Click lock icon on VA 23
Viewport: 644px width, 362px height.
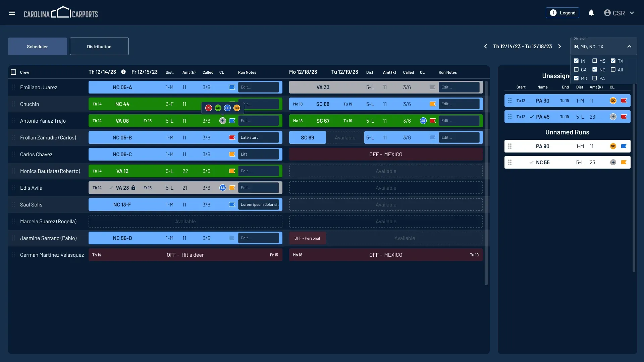point(133,188)
